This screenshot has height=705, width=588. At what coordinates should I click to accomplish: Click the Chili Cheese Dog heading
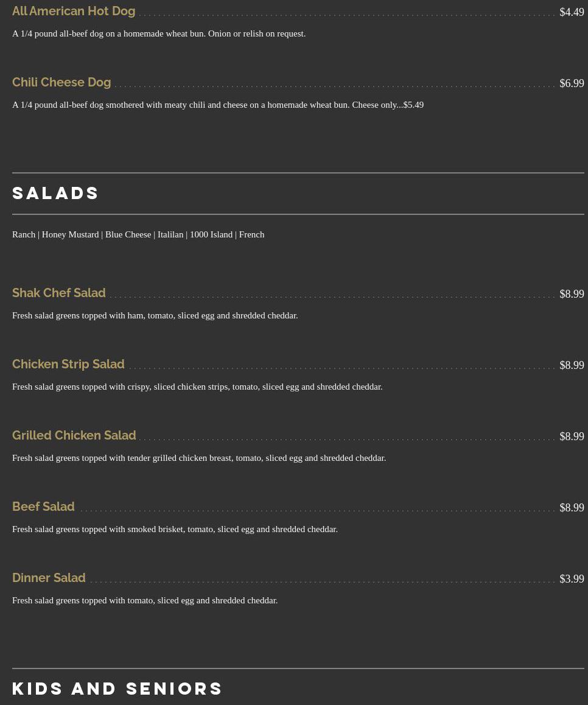pyautogui.click(x=61, y=83)
